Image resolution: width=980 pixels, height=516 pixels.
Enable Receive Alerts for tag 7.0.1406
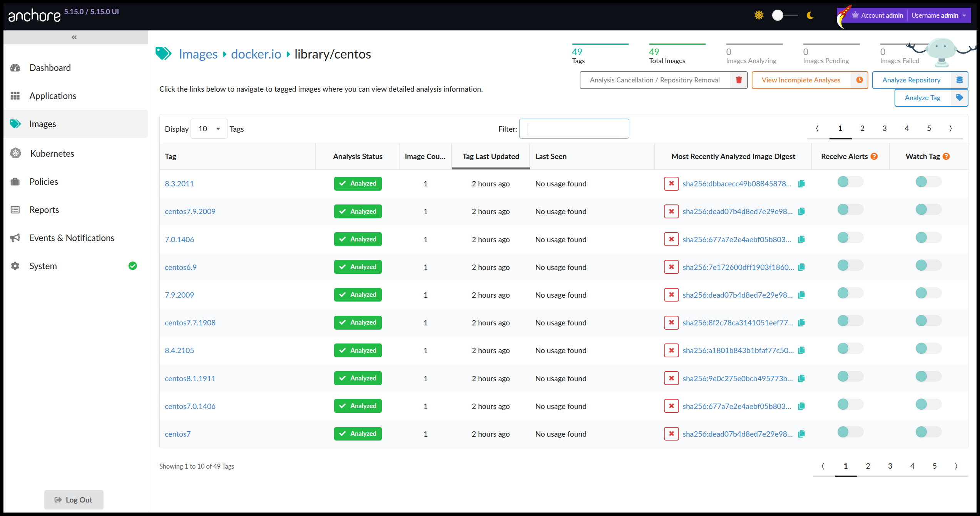click(850, 238)
